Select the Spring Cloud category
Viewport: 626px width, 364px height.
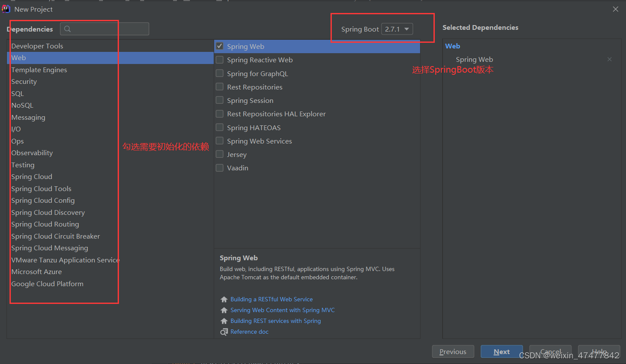(x=110, y=177)
